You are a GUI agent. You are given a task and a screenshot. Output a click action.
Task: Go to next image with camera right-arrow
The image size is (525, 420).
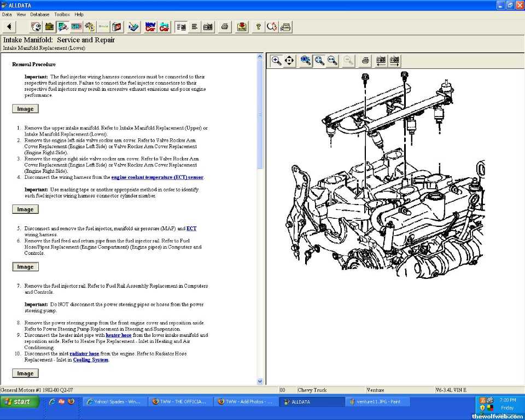coord(394,61)
